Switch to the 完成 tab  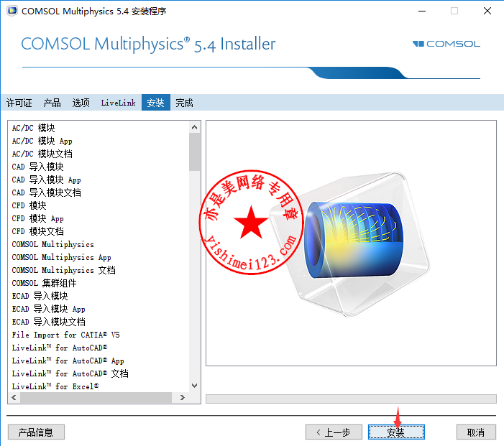pyautogui.click(x=184, y=103)
